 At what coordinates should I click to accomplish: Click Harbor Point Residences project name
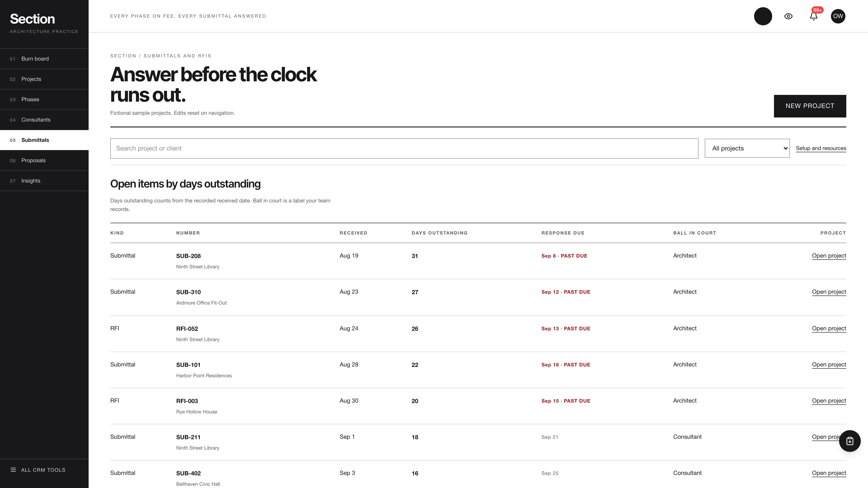[204, 375]
